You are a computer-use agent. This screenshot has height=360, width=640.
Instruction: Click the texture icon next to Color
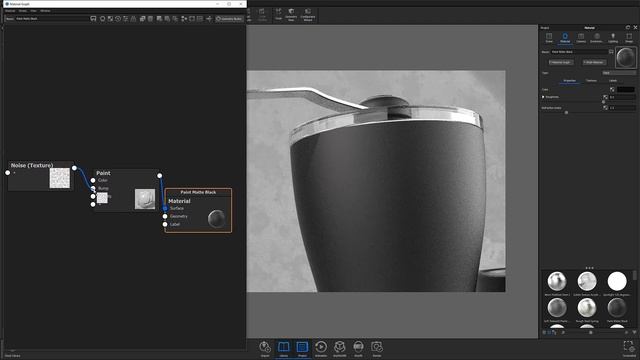[x=612, y=89]
